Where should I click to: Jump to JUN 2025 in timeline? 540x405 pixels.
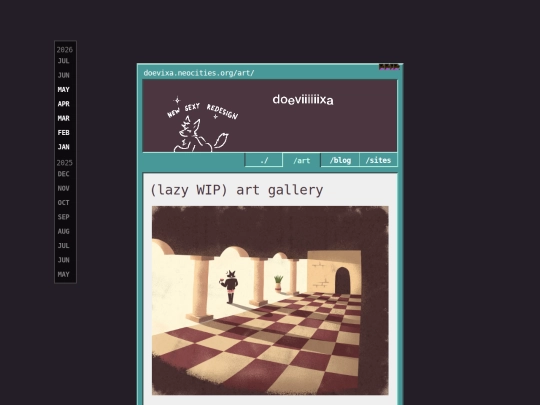[x=64, y=260]
